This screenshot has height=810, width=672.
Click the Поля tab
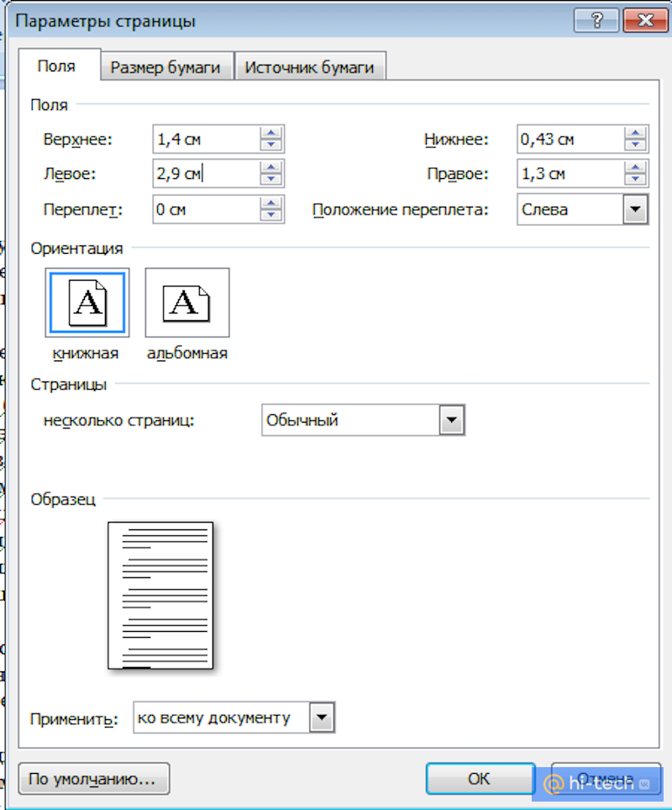tap(57, 66)
